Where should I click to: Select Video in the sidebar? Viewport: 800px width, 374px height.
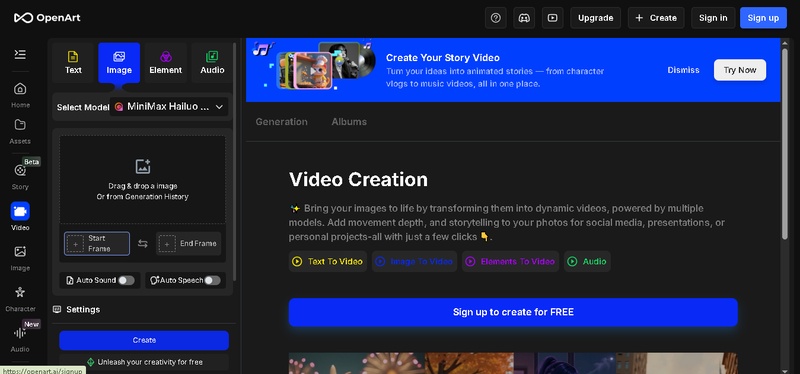(20, 217)
